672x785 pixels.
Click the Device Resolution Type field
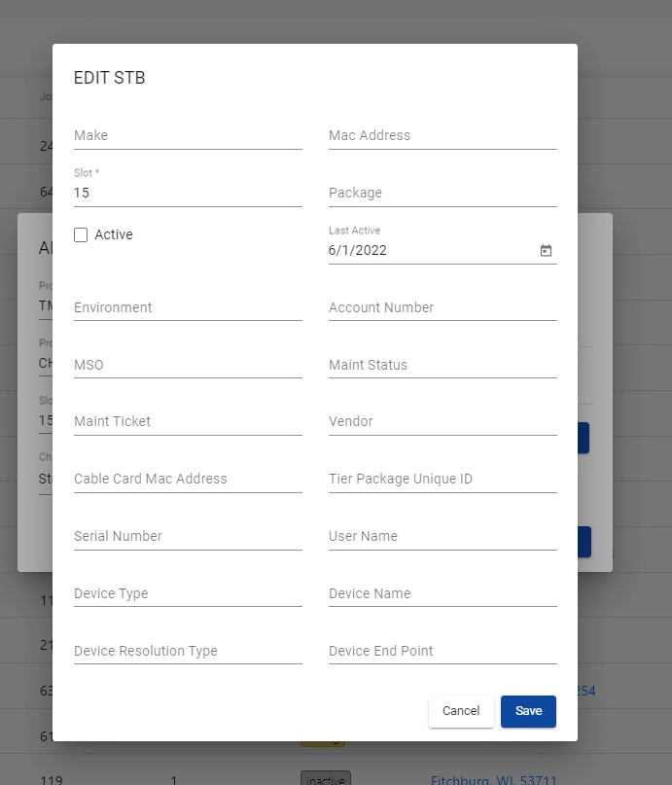(188, 651)
